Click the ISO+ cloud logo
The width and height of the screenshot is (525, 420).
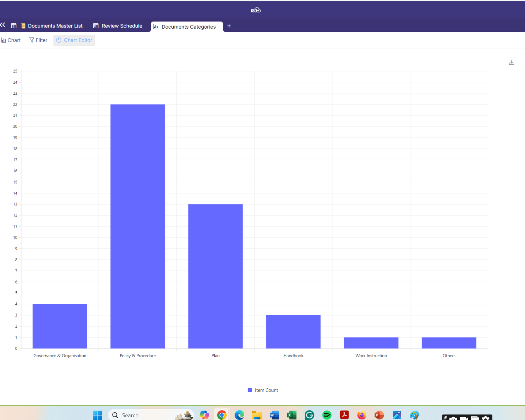tap(256, 10)
